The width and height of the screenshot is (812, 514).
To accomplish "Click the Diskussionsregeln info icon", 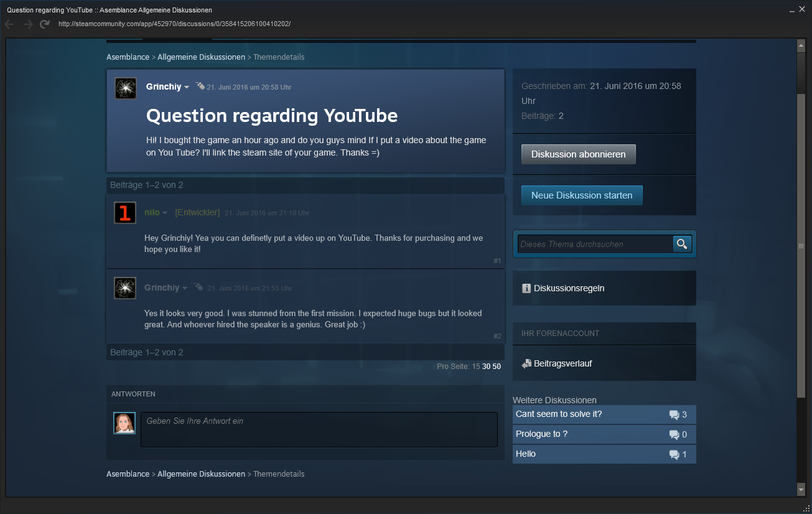I will point(526,289).
